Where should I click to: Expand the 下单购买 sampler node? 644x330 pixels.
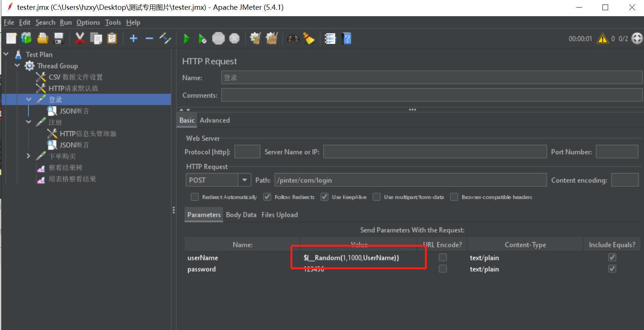(29, 156)
